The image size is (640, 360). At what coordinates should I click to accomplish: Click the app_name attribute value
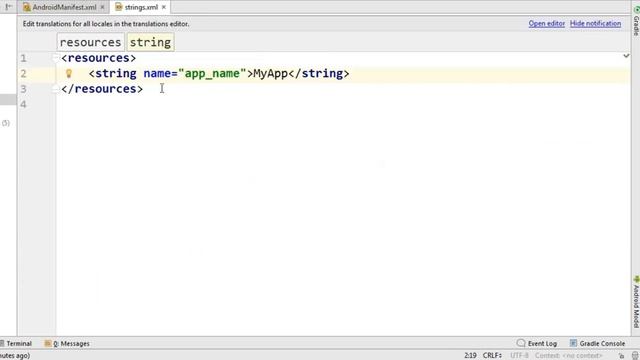(x=212, y=73)
